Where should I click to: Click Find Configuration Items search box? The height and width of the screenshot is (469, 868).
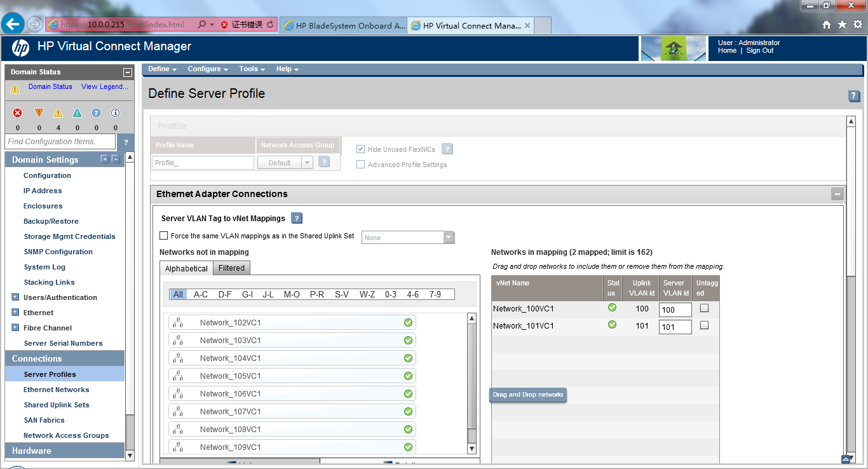pyautogui.click(x=60, y=142)
